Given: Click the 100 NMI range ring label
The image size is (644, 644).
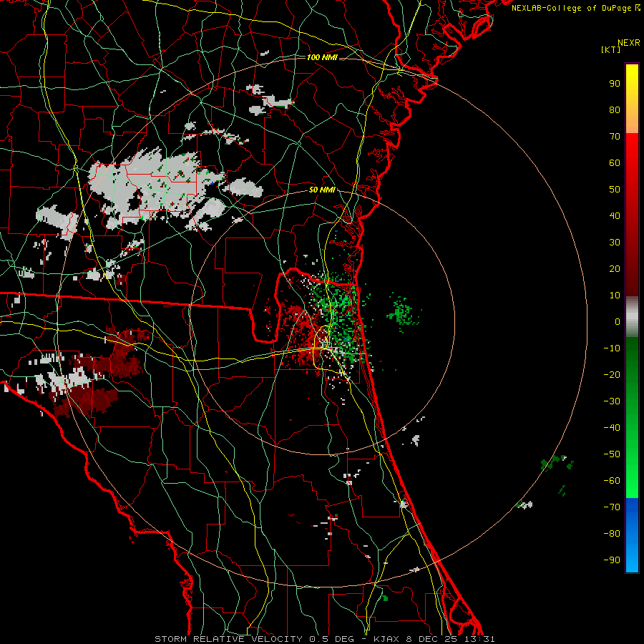Looking at the screenshot, I should 322,57.
